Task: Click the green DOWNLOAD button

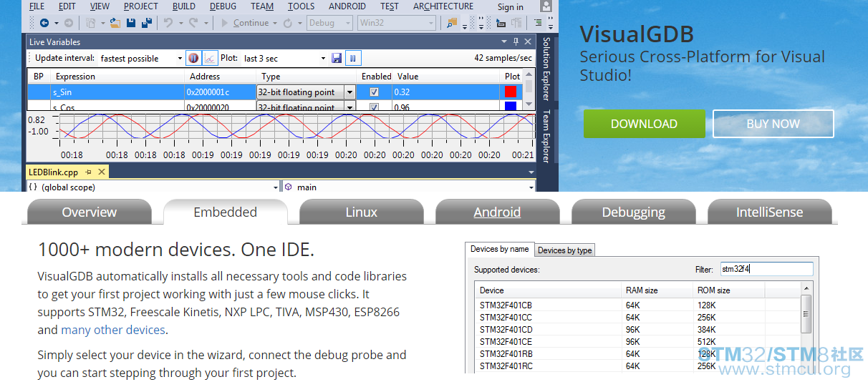Action: (644, 124)
